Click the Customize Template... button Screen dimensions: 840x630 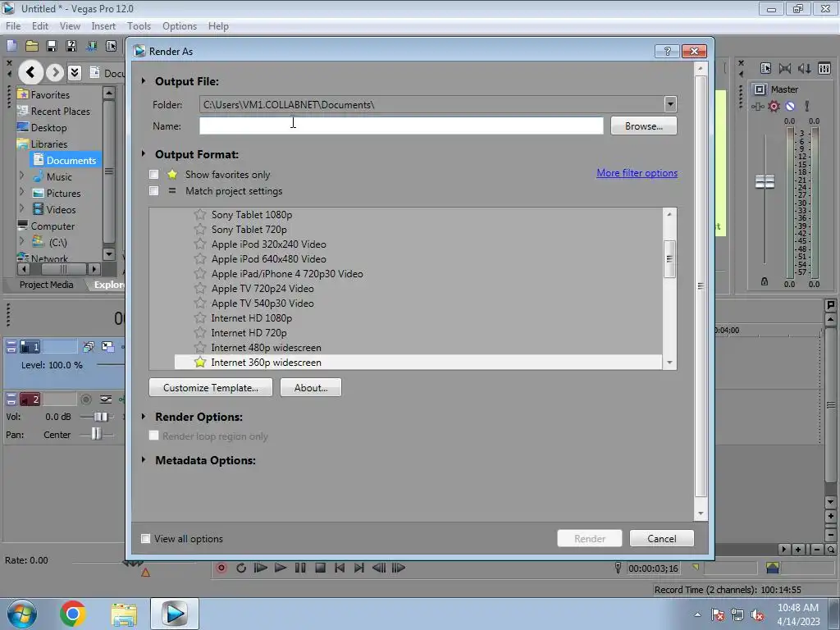click(x=211, y=387)
